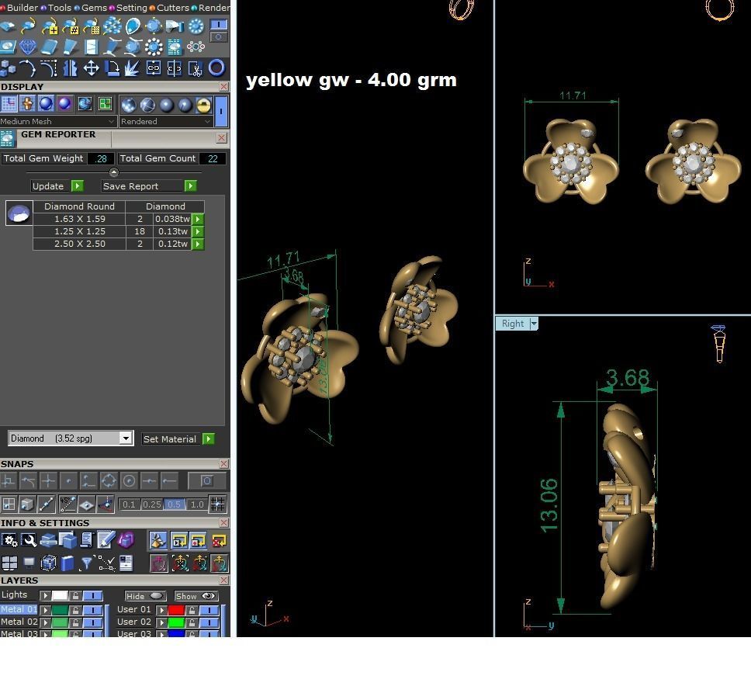Open the Setting menu
This screenshot has height=700, width=751.
coord(129,8)
